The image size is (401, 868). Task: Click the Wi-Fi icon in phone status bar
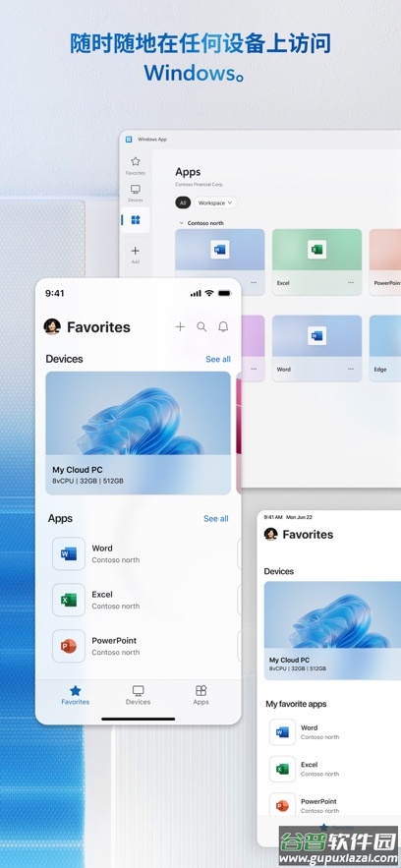209,293
